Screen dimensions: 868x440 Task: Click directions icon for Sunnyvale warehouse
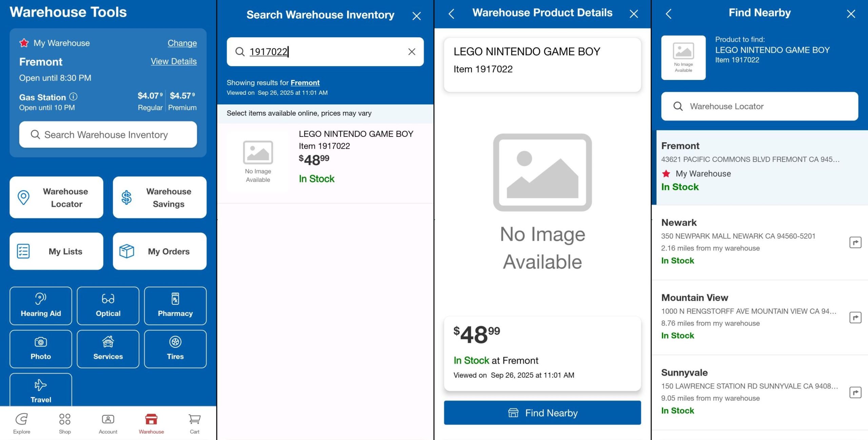point(855,392)
